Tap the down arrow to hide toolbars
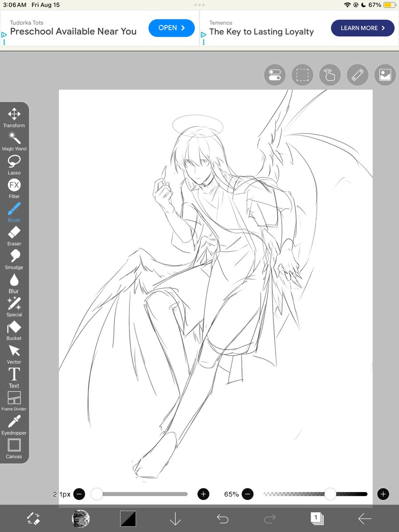399x532 pixels. point(176,518)
